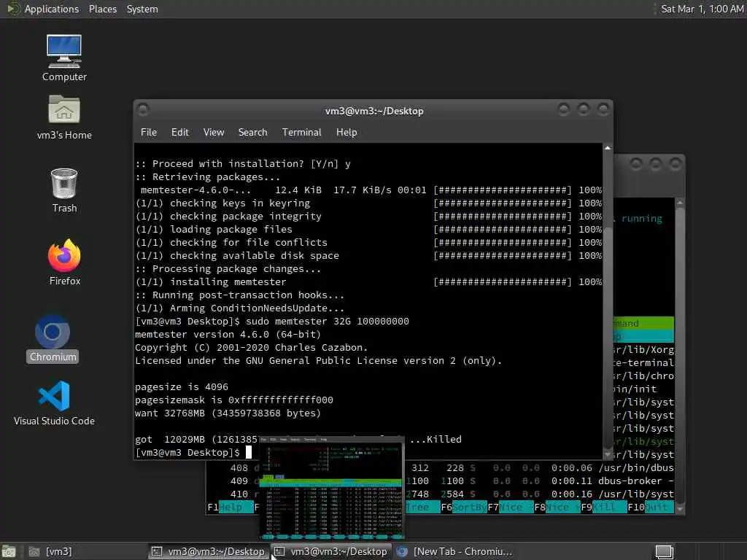Click the '...Killed' text in terminal output
Image resolution: width=747 pixels, height=560 pixels.
coord(436,440)
